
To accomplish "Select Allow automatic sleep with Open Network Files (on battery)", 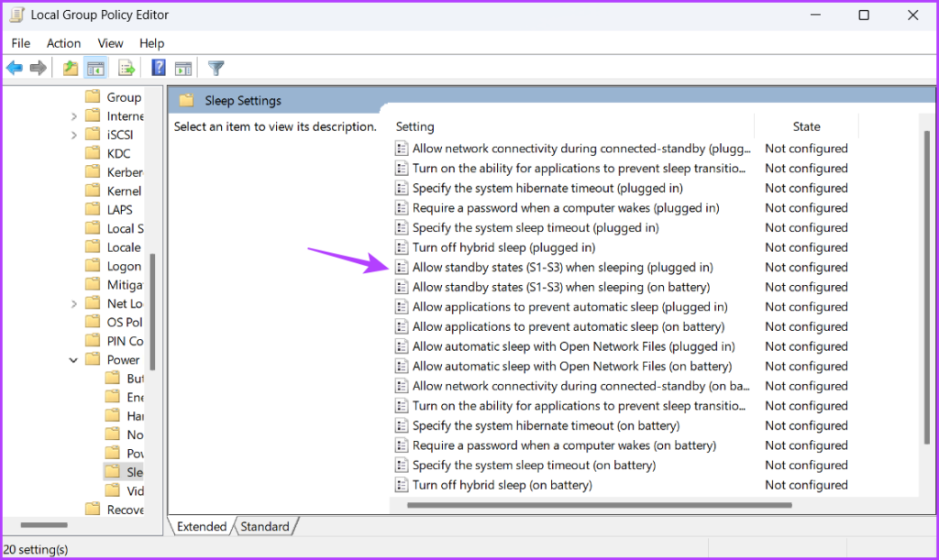I will click(572, 367).
